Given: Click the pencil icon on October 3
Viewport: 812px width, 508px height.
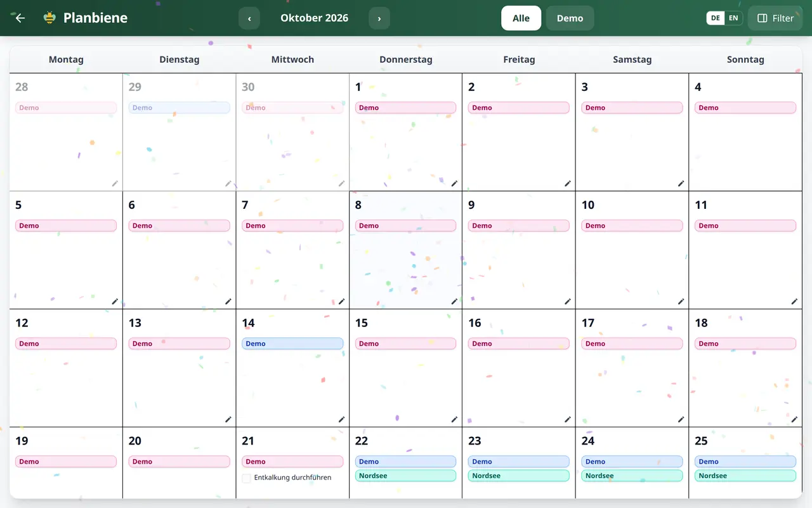Looking at the screenshot, I should (681, 184).
